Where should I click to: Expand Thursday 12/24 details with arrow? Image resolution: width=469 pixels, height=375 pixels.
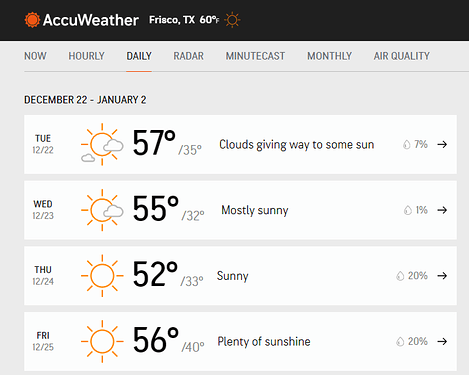[442, 276]
